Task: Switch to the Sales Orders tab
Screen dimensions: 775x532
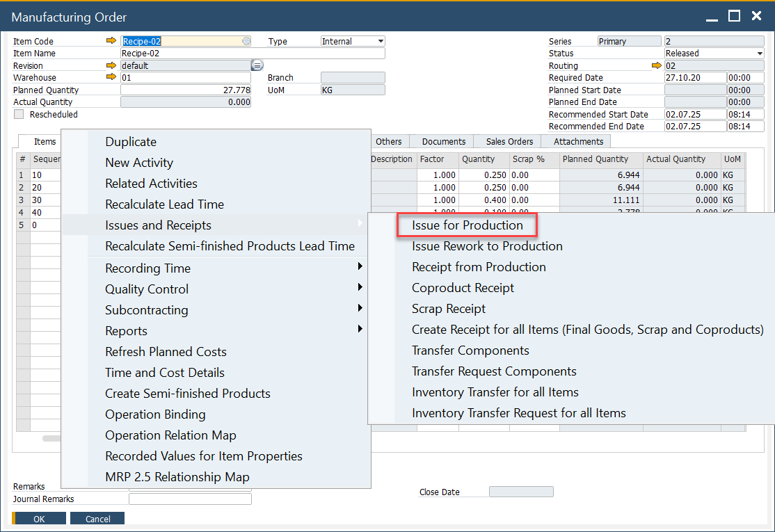Action: [x=509, y=141]
